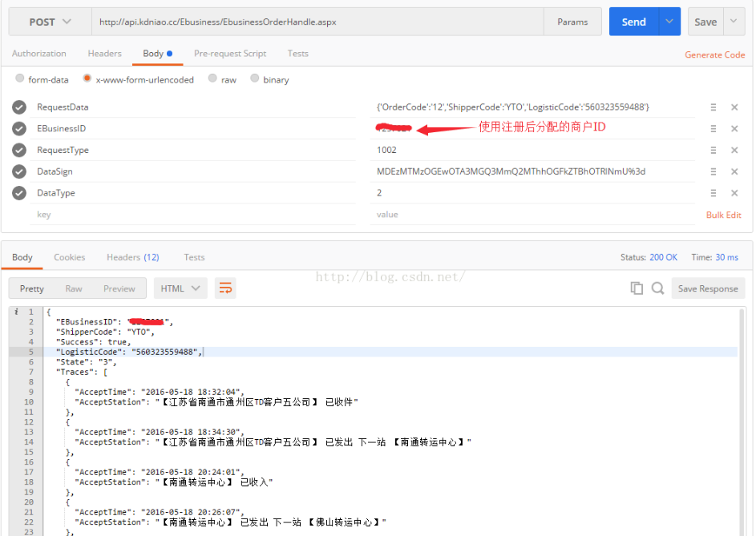Click the new key input field

coord(193,215)
